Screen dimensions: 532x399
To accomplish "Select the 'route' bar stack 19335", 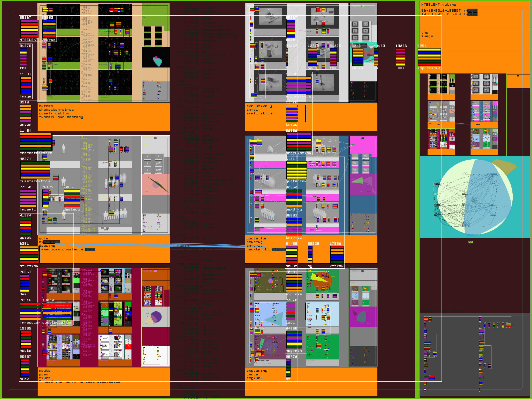I will 26,340.
